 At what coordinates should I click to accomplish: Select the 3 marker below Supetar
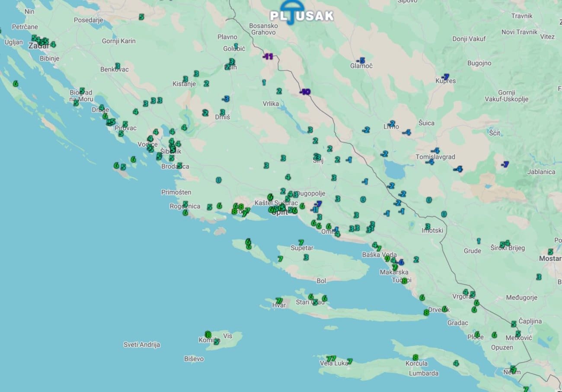pos(306,257)
